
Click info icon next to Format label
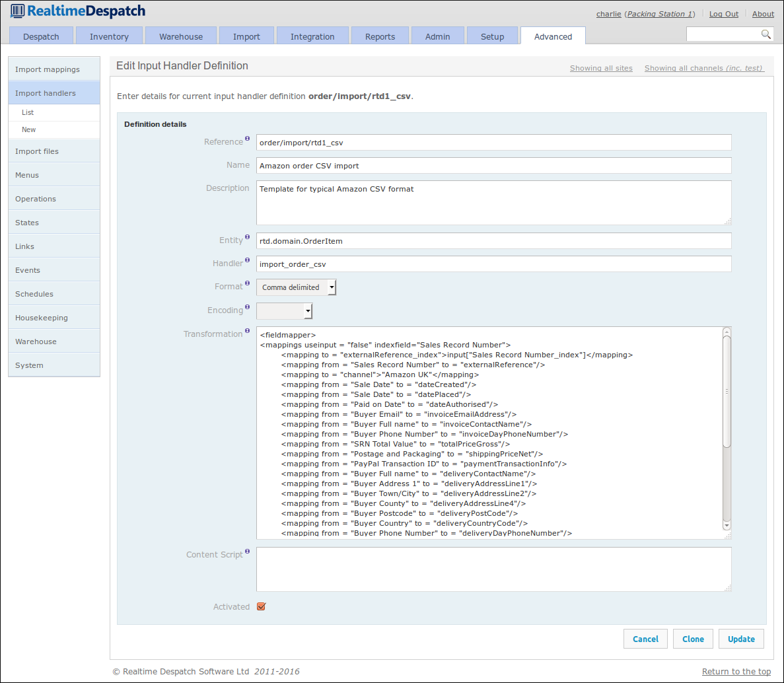pos(247,283)
